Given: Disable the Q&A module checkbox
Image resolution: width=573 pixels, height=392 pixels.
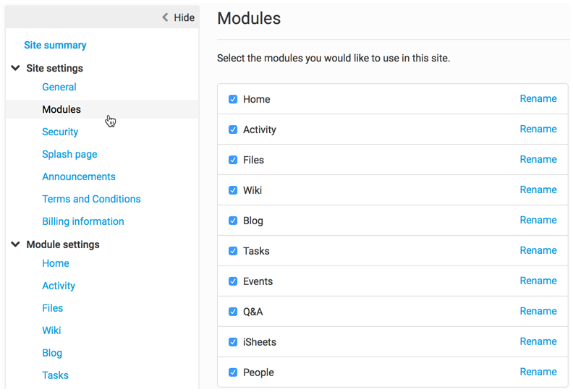Looking at the screenshot, I should [233, 312].
